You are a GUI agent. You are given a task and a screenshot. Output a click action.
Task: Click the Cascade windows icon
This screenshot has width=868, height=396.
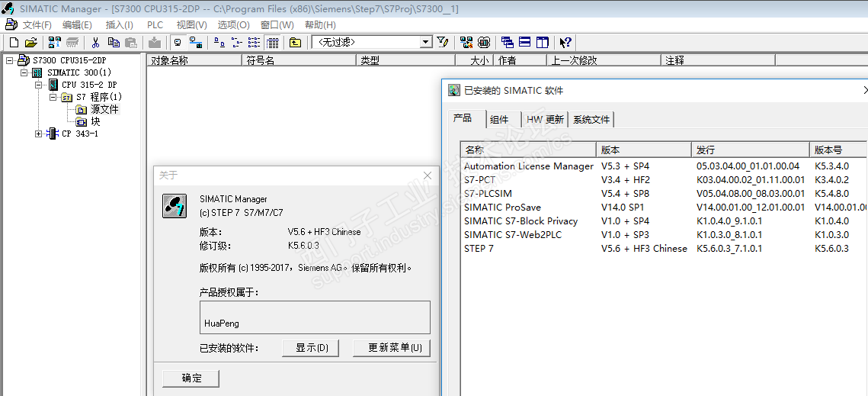pyautogui.click(x=507, y=42)
